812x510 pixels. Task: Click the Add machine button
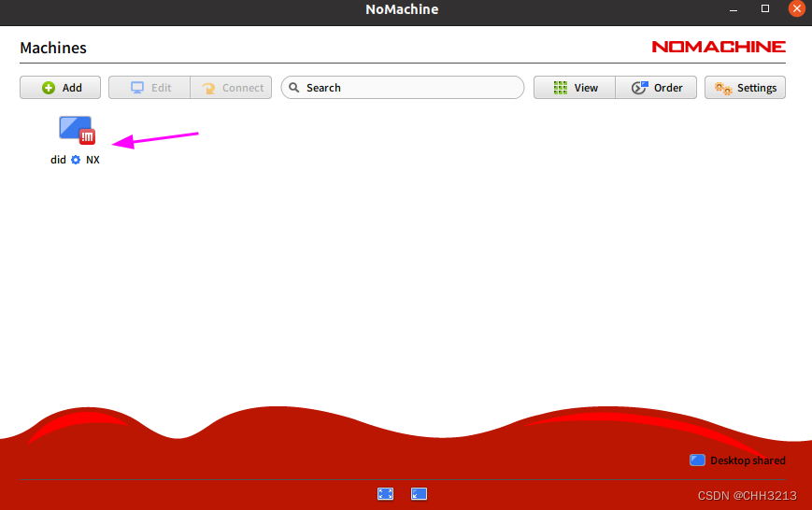(x=60, y=88)
